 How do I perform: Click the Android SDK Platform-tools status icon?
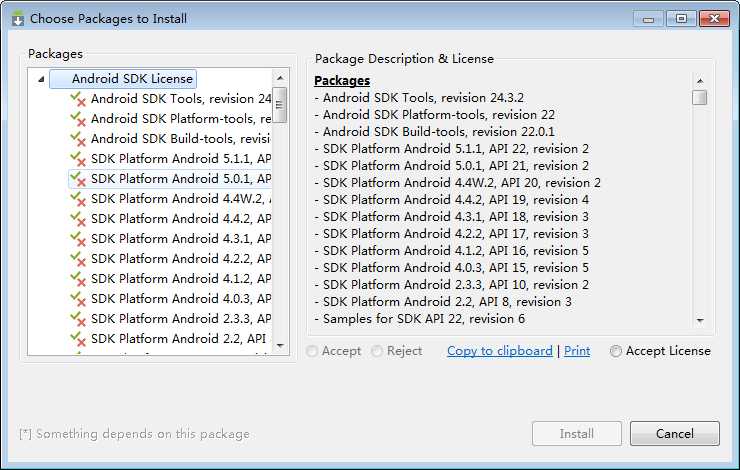[x=78, y=119]
